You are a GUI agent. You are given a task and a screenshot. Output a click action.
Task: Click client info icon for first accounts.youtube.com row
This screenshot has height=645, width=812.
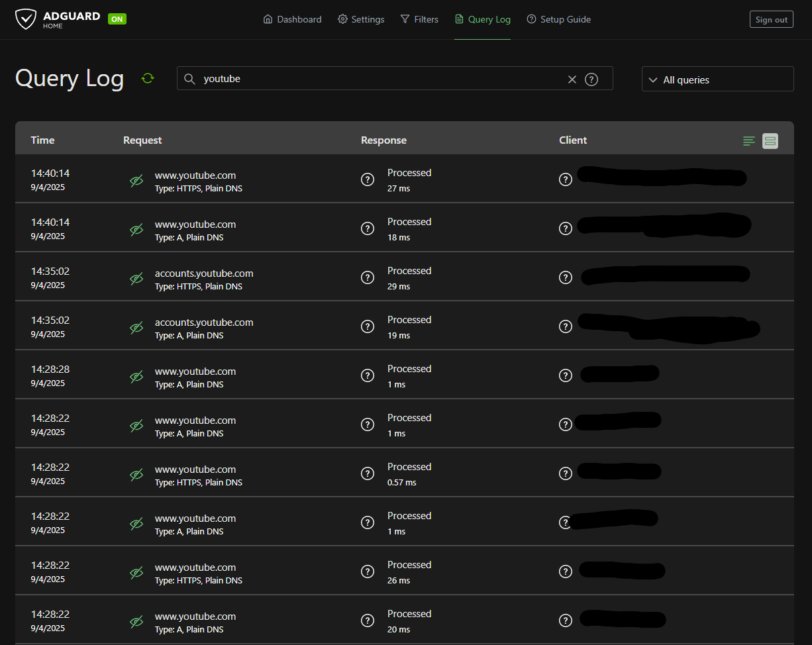pyautogui.click(x=565, y=277)
